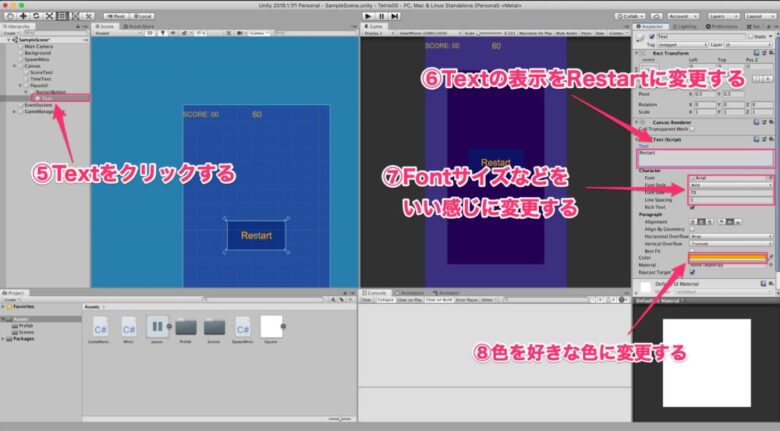780x431 pixels.
Task: Click the Play button
Action: pyautogui.click(x=368, y=16)
